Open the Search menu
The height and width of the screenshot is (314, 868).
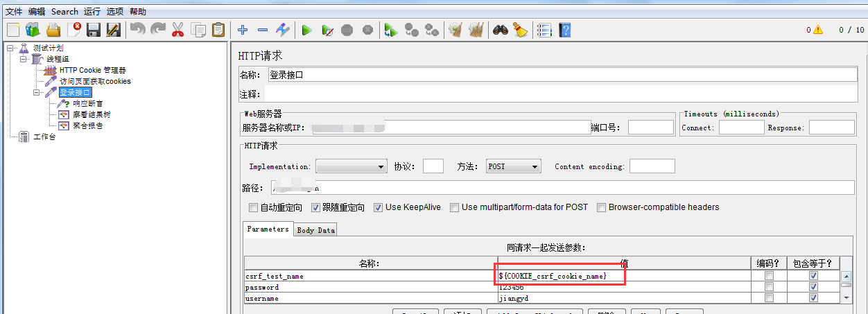[64, 11]
